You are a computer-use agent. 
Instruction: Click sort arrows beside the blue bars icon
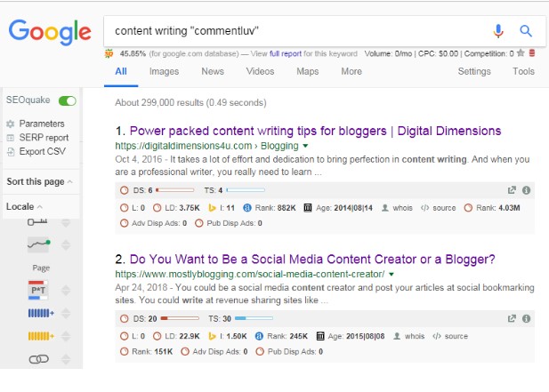66,313
